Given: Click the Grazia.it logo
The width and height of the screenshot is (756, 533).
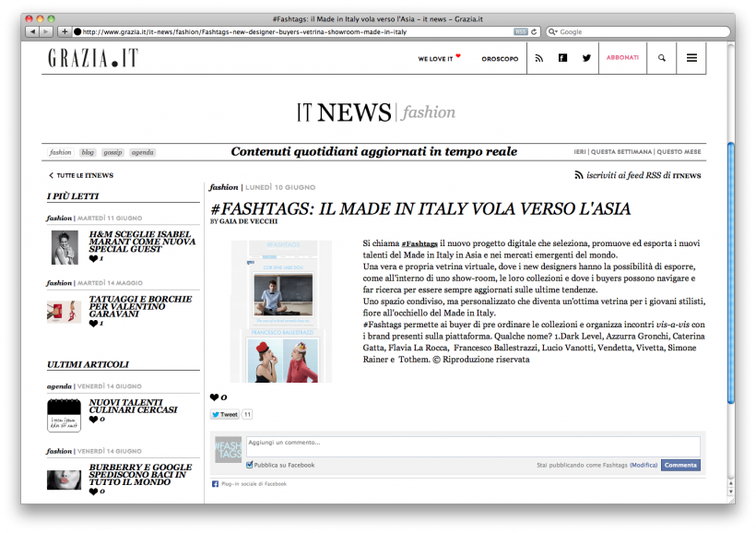Looking at the screenshot, I should (93, 58).
